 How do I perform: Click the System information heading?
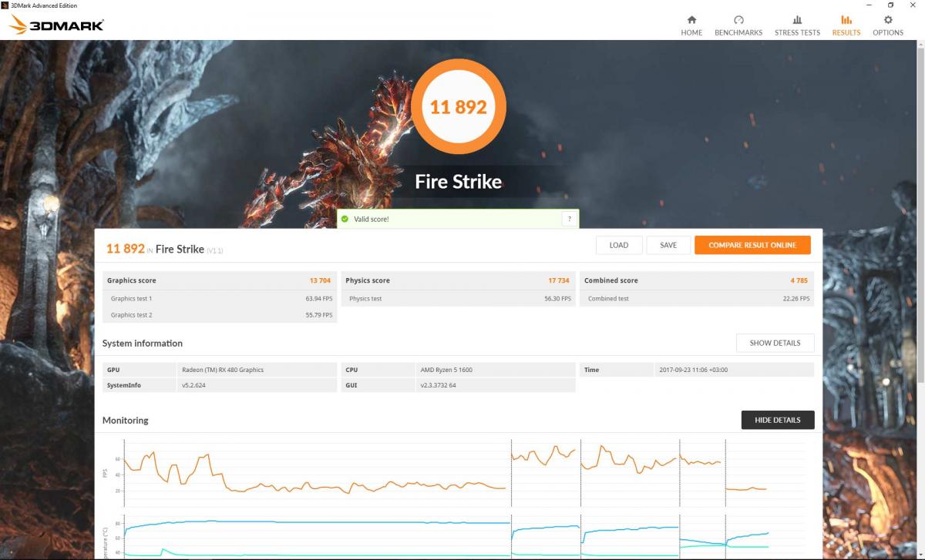pos(143,344)
